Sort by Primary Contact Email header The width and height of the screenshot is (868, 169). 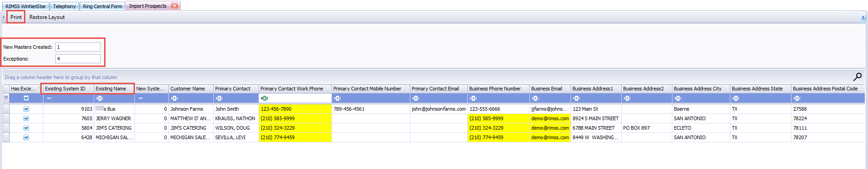[x=438, y=89]
